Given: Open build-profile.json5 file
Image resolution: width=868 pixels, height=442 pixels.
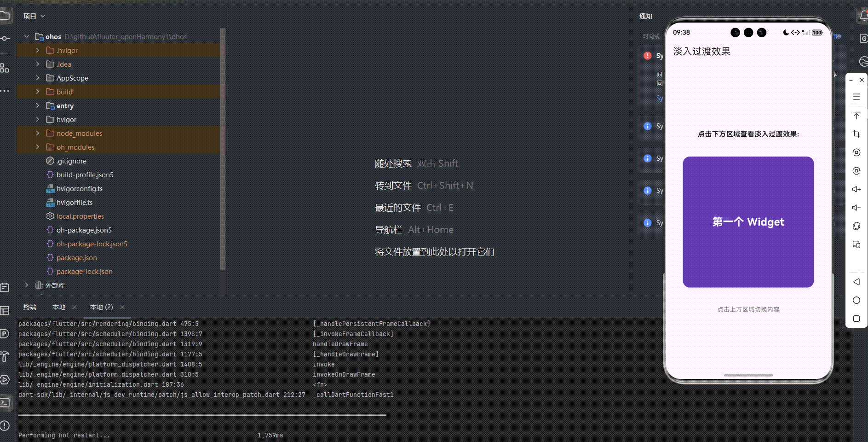Looking at the screenshot, I should point(85,174).
